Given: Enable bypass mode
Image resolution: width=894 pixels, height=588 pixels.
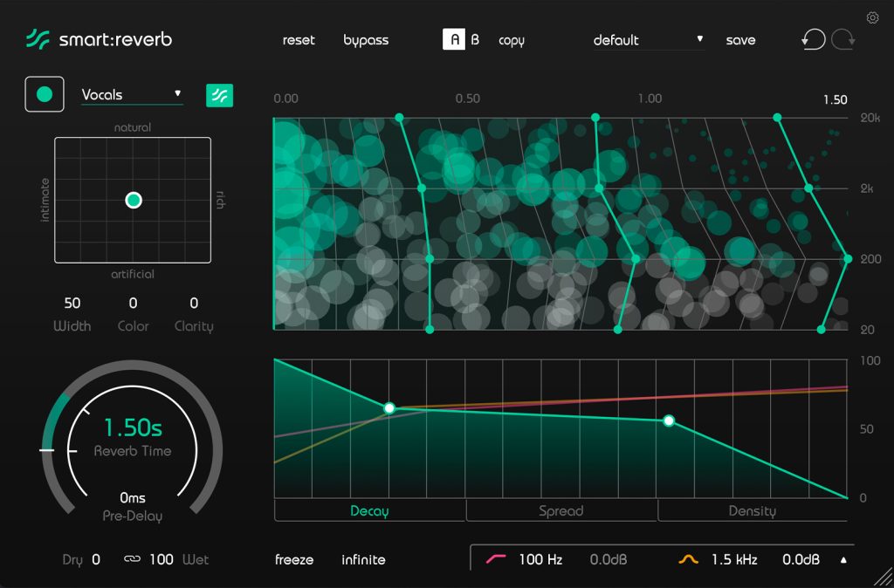Looking at the screenshot, I should point(365,39).
